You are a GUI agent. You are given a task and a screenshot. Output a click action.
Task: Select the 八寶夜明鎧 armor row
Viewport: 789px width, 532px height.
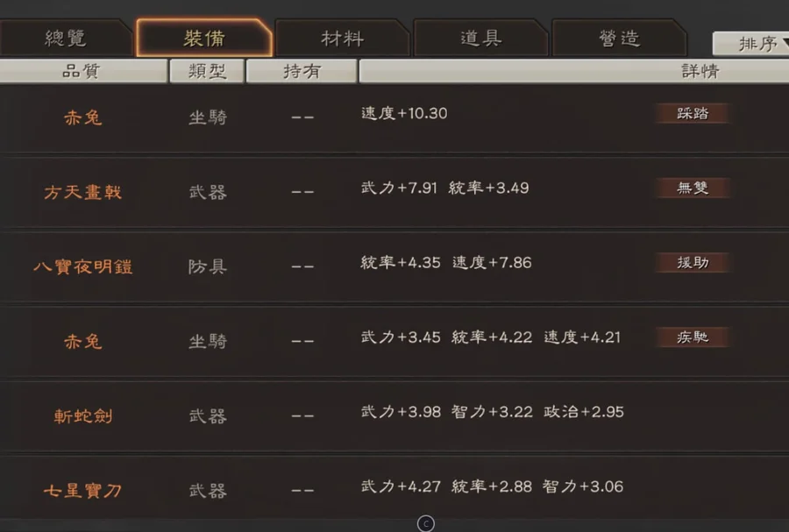click(394, 266)
